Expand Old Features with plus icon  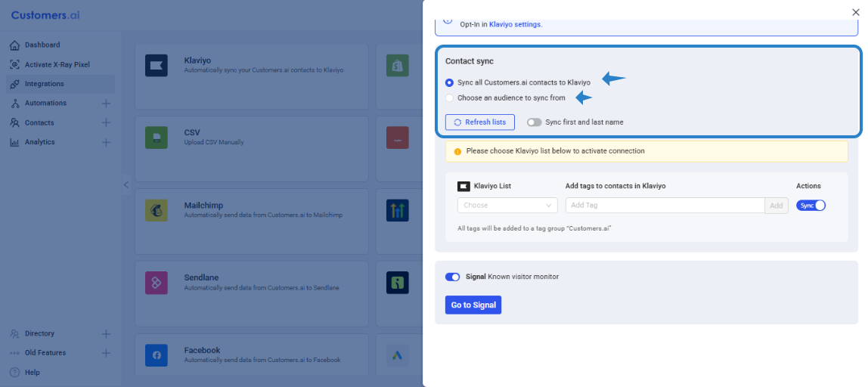point(107,353)
